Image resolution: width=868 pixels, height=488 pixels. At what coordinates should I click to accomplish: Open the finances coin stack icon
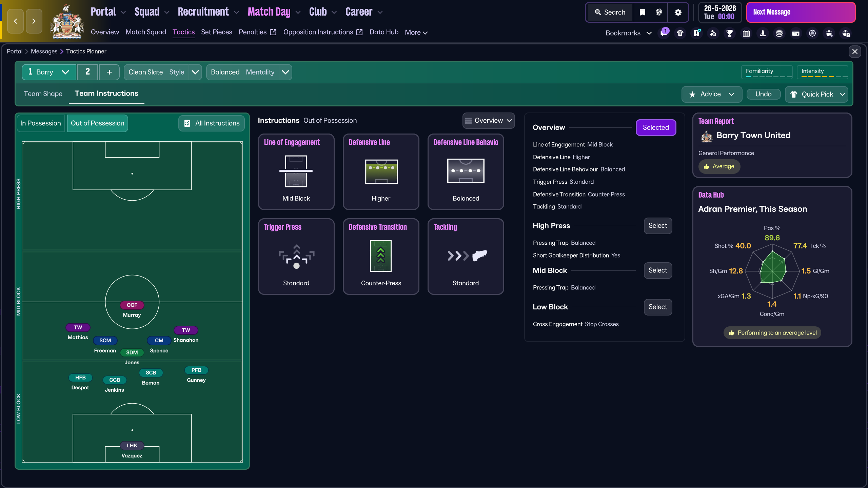coord(780,33)
